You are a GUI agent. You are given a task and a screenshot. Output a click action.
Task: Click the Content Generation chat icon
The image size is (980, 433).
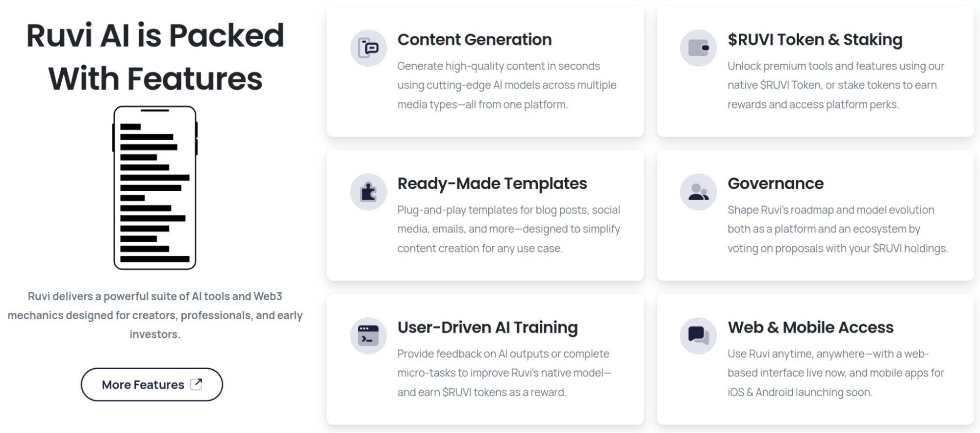click(368, 48)
